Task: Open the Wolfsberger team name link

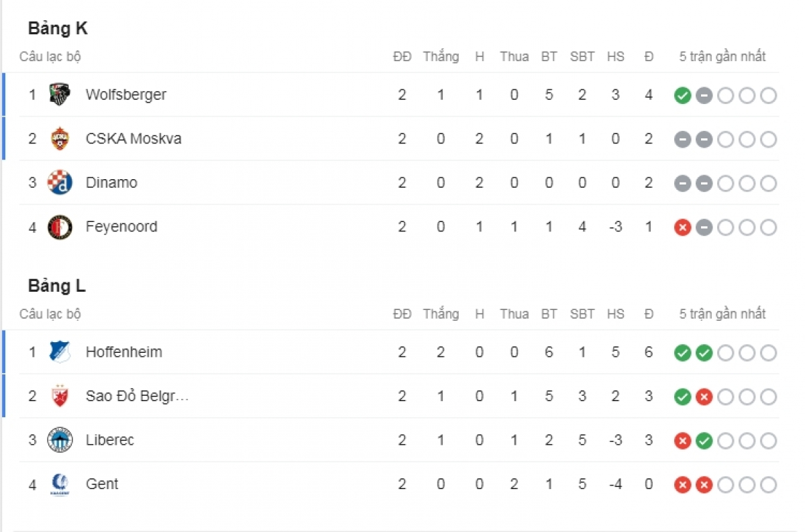Action: [x=125, y=95]
